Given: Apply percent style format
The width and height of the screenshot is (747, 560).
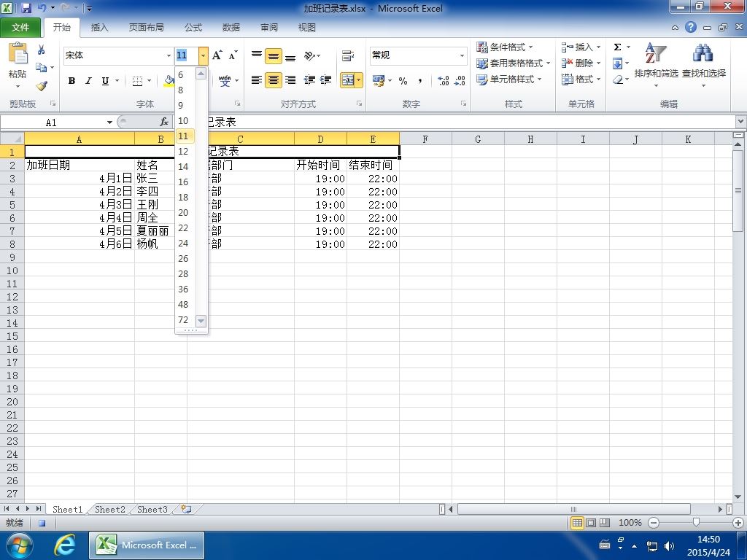Looking at the screenshot, I should pyautogui.click(x=403, y=80).
